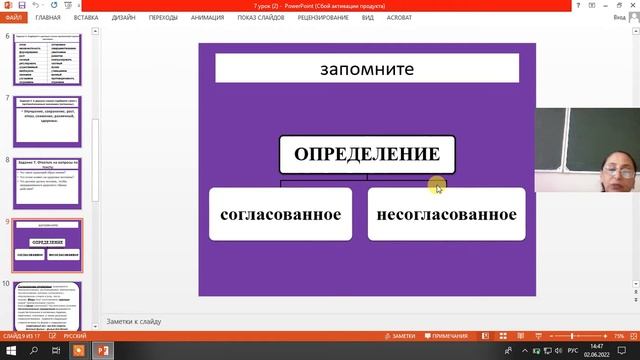The height and width of the screenshot is (360, 640).
Task: Zoom in with the plus button
Action: click(605, 336)
